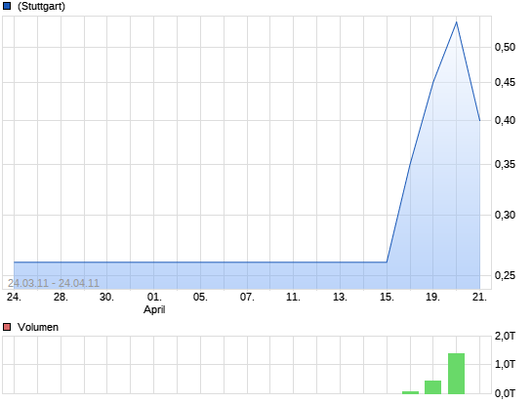This screenshot has height=403, width=532.
Task: Click the '28.' date axis label
Action: point(61,297)
